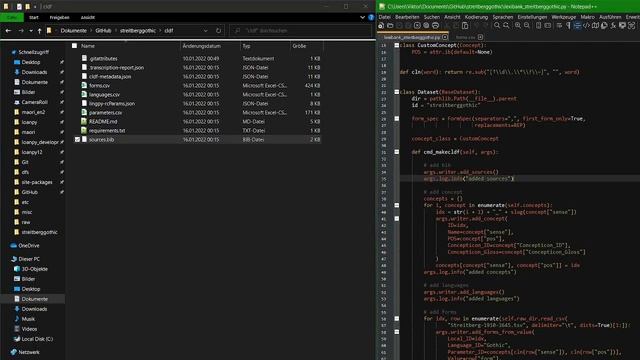
Task: Select the languages.csv file
Action: [104, 94]
